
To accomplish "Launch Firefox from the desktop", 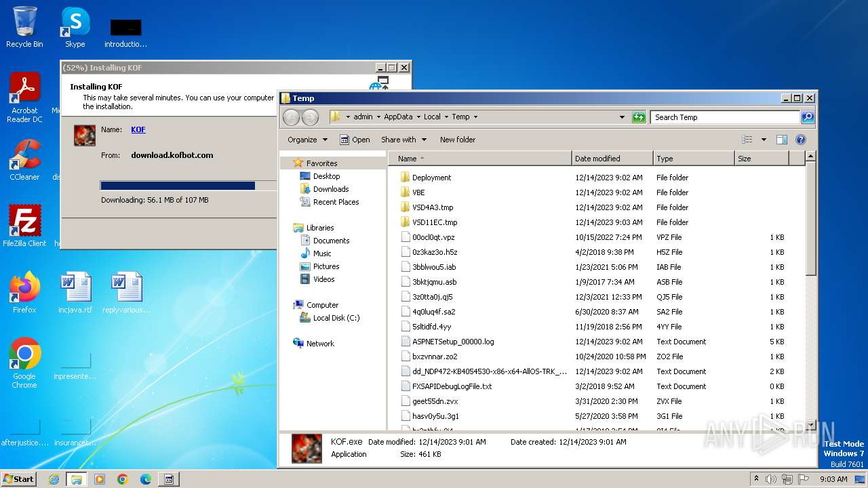I will [24, 292].
